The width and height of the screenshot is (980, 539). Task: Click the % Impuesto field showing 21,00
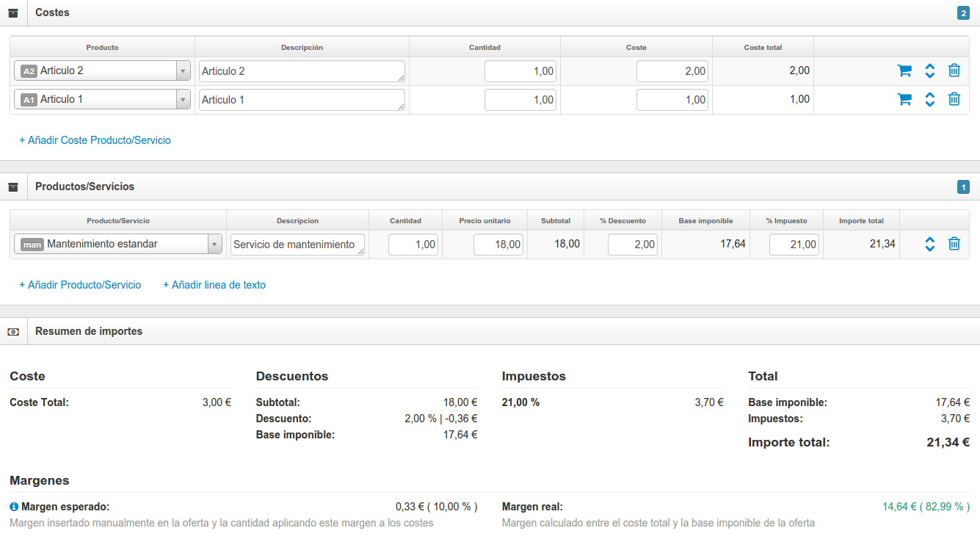point(794,244)
